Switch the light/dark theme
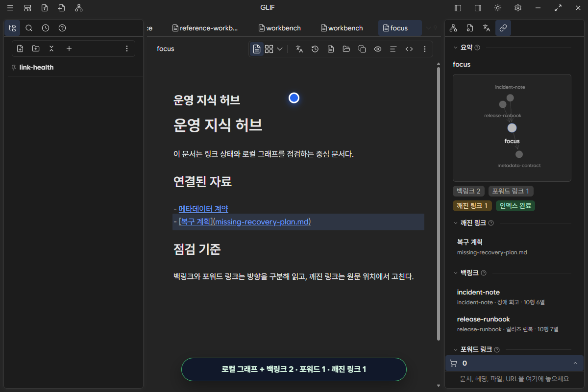 coord(498,8)
